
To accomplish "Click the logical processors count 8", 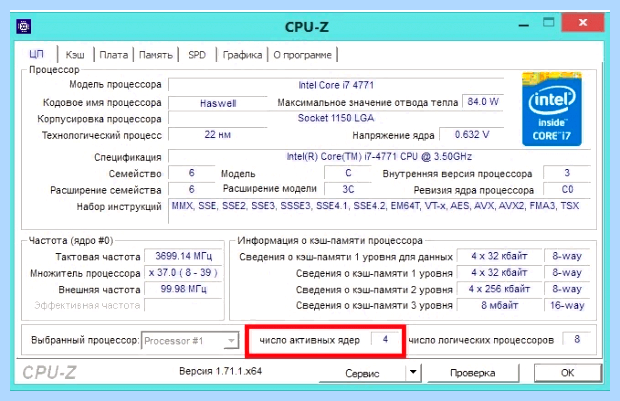I will [577, 339].
